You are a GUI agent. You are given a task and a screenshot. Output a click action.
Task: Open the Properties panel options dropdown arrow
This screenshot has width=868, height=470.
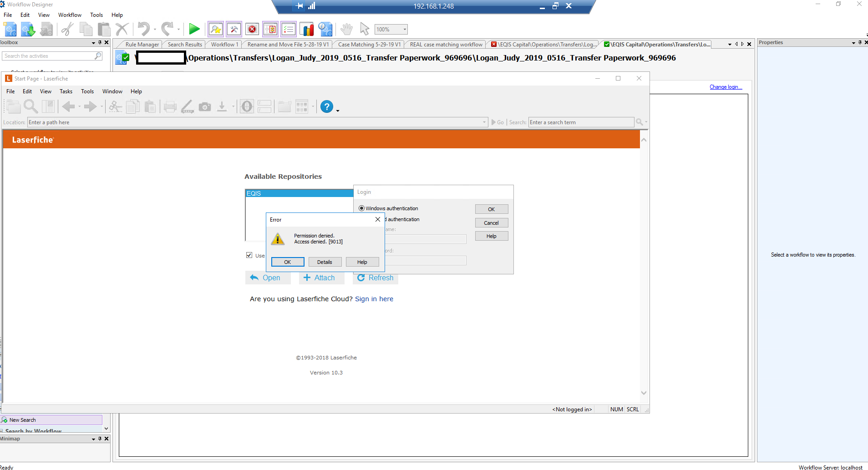[853, 43]
